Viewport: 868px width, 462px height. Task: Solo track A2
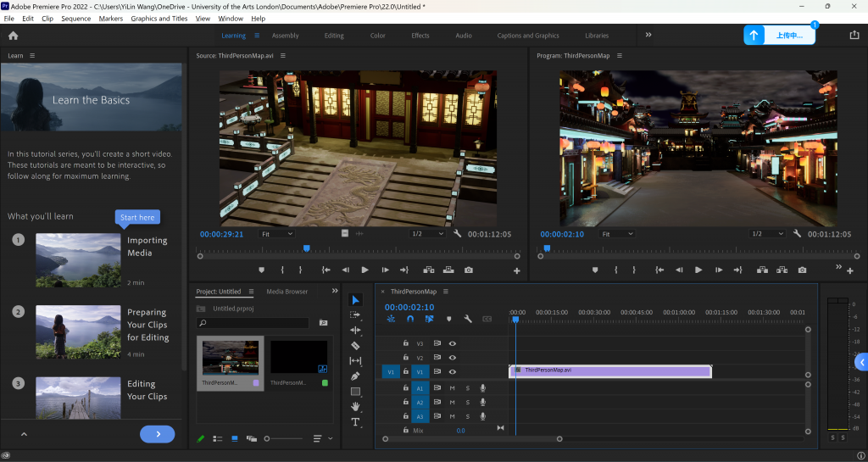(468, 403)
